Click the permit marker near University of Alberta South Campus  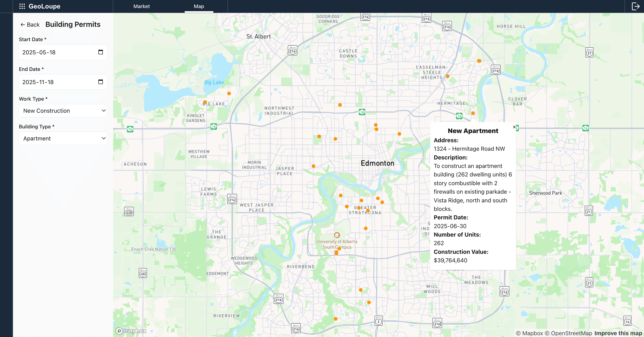pyautogui.click(x=336, y=252)
